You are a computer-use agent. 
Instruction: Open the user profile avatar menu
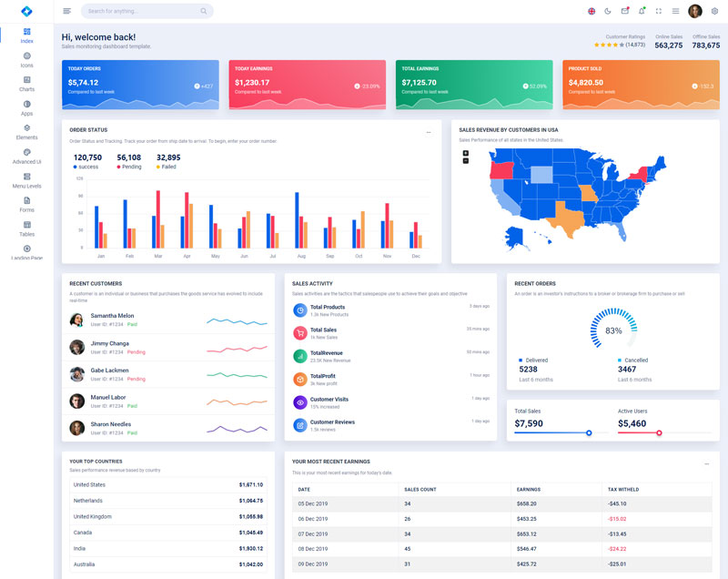(695, 11)
